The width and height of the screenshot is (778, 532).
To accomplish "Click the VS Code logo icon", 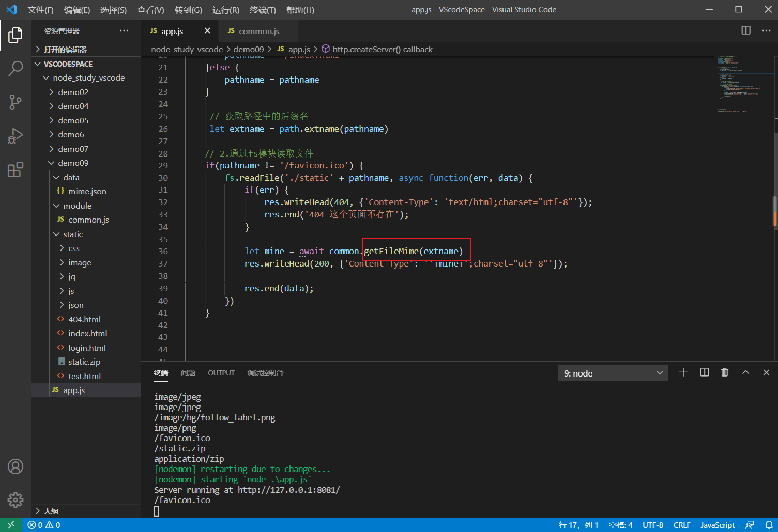I will (x=11, y=9).
